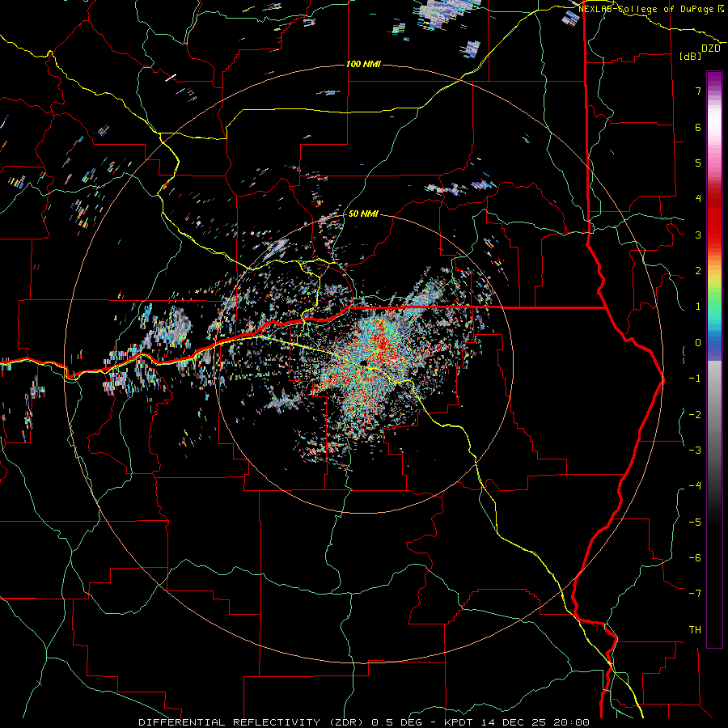Click the "0" value on the color scale
The width and height of the screenshot is (728, 728).
point(698,343)
